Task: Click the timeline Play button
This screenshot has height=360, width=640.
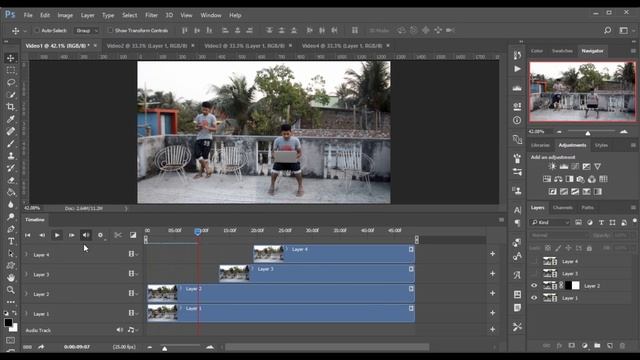Action: pos(57,235)
